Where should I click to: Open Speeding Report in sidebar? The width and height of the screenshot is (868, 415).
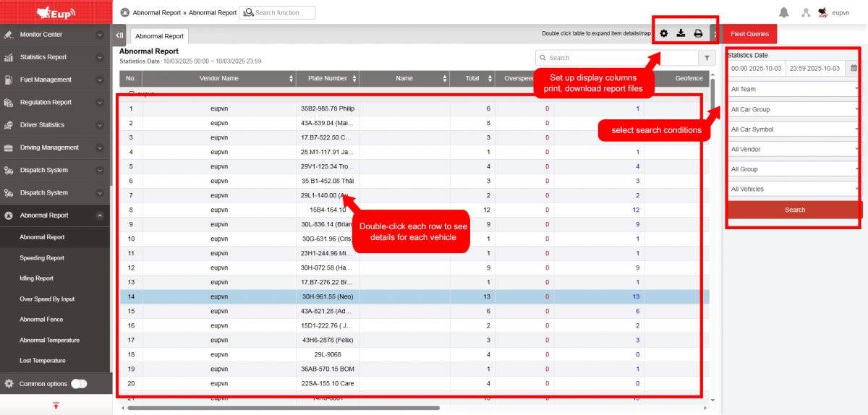(x=42, y=258)
